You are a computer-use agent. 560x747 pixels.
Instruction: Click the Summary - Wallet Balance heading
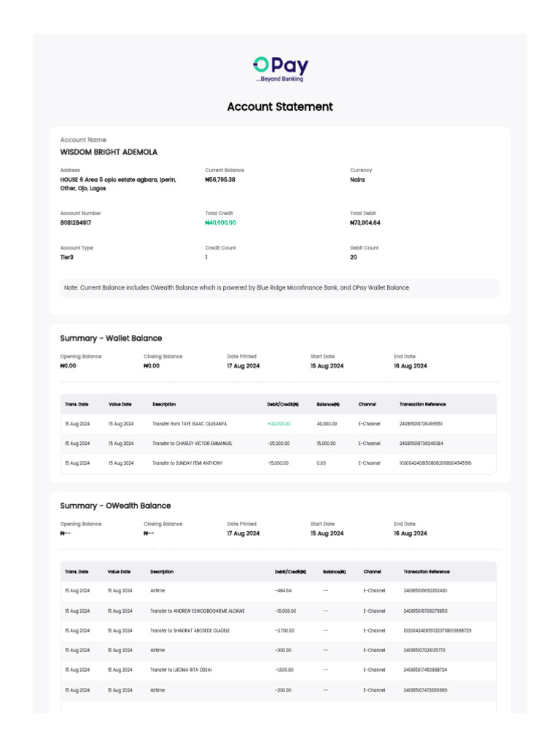click(111, 338)
